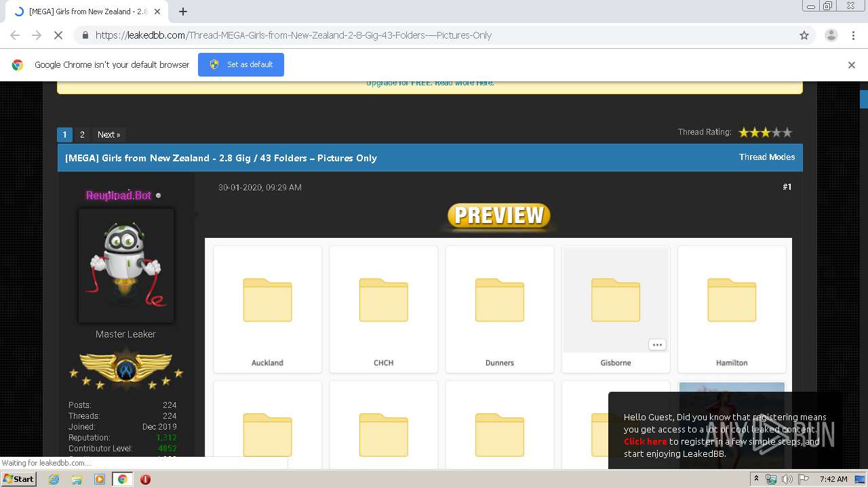This screenshot has width=868, height=488.
Task: Click the red security taskbar icon
Action: click(x=145, y=479)
